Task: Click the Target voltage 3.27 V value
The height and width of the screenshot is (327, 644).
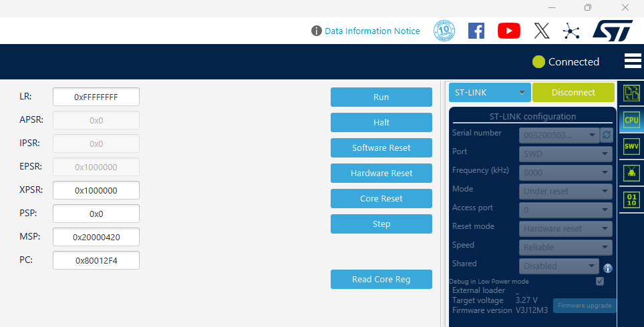Action: tap(526, 300)
